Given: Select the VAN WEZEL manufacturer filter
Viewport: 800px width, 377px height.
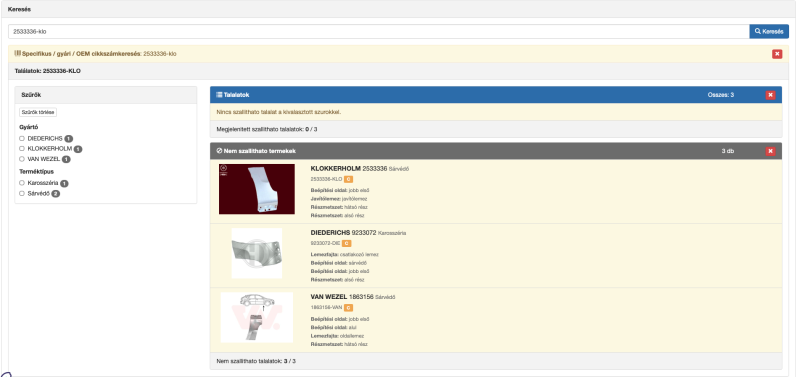Looking at the screenshot, I should [x=22, y=159].
